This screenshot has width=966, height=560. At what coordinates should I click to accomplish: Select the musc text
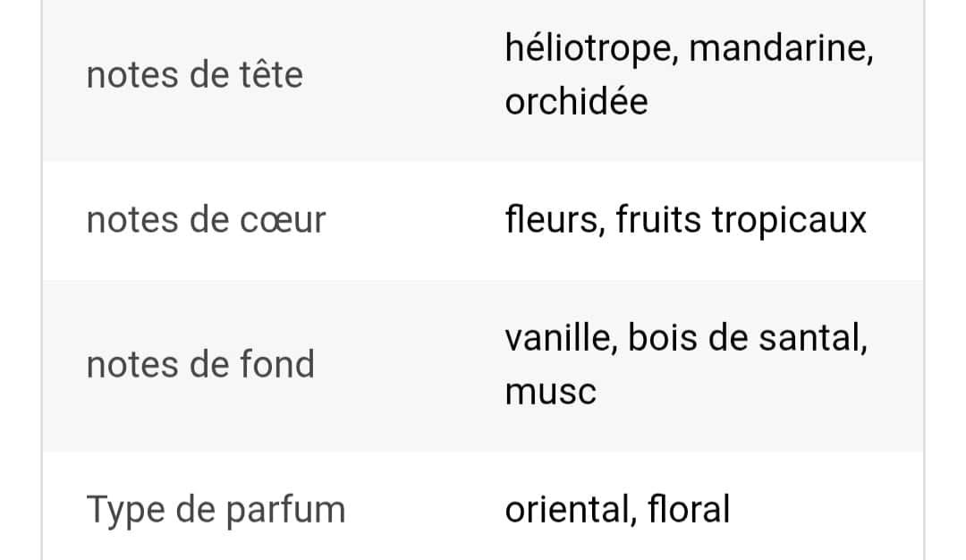point(551,393)
